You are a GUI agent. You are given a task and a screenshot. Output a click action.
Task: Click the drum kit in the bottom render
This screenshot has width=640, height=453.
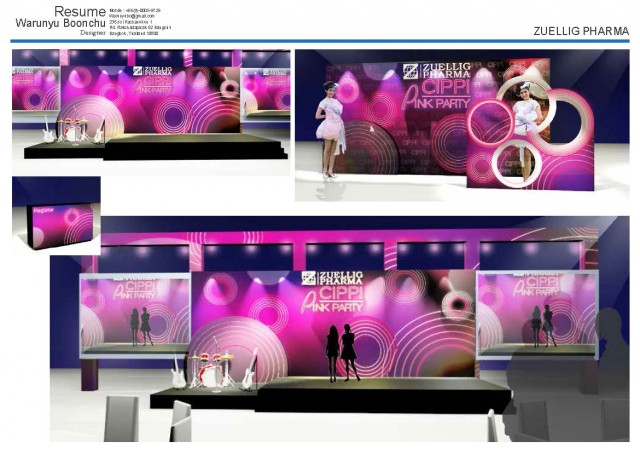[211, 367]
